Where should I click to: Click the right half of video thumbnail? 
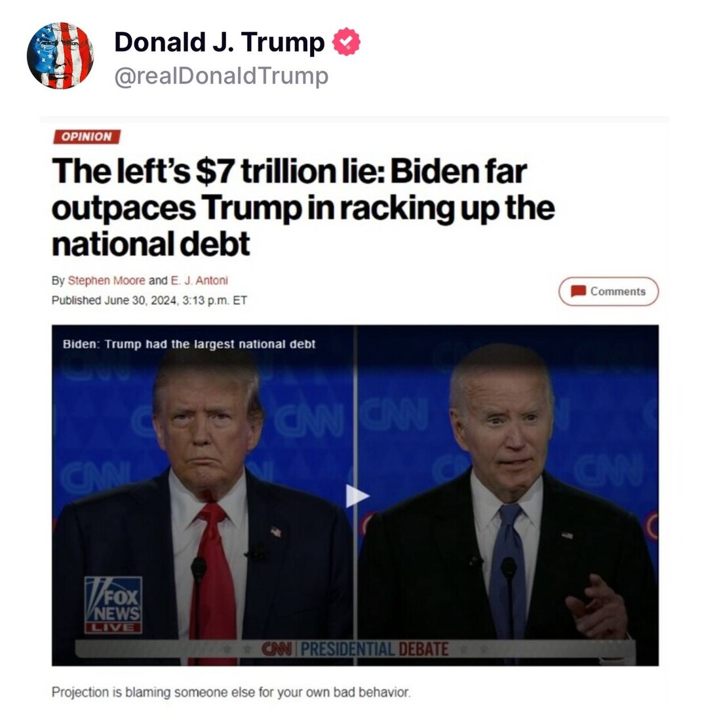point(508,495)
